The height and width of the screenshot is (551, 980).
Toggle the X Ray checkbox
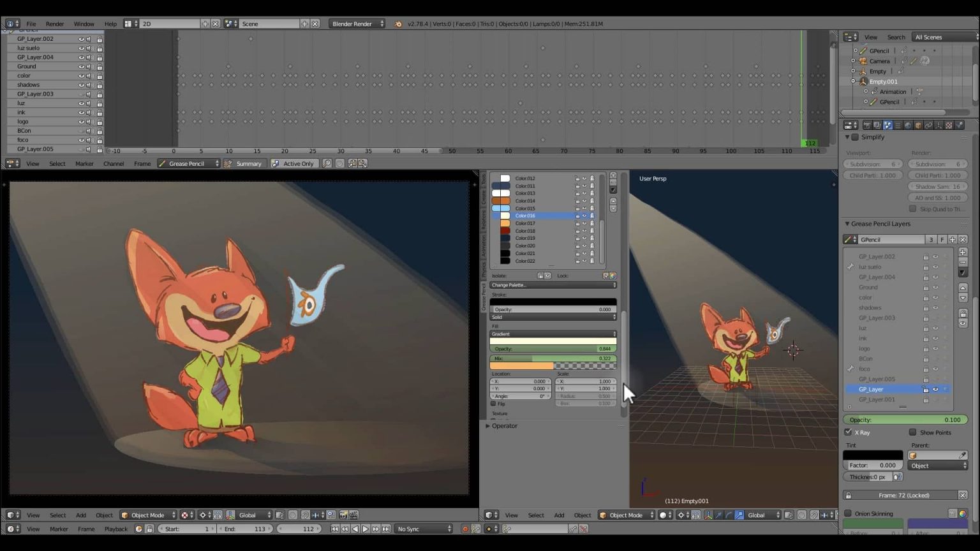point(849,432)
